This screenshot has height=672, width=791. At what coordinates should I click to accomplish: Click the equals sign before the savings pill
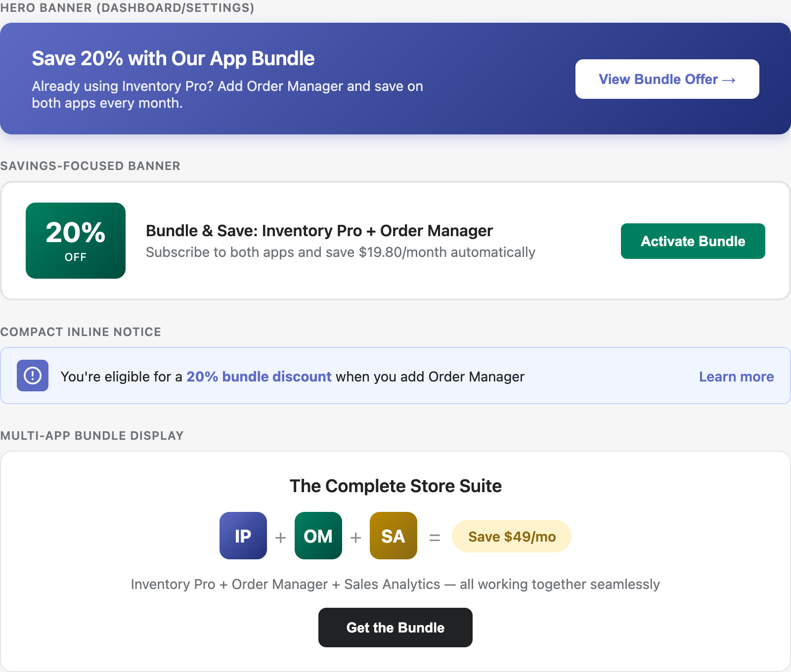[434, 536]
